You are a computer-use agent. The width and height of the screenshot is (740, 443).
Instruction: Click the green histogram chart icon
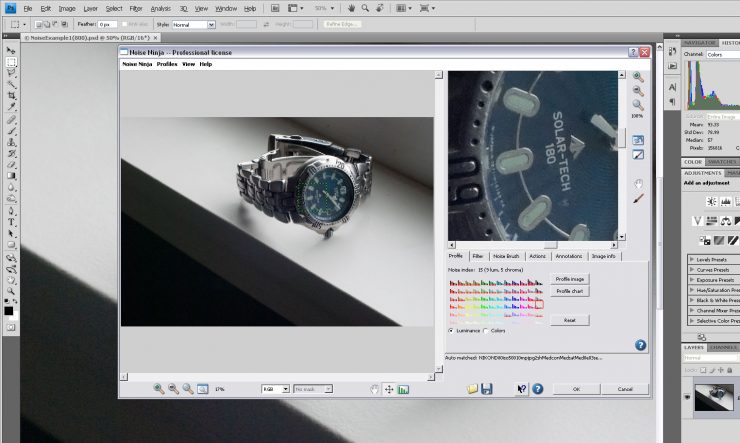tap(404, 389)
